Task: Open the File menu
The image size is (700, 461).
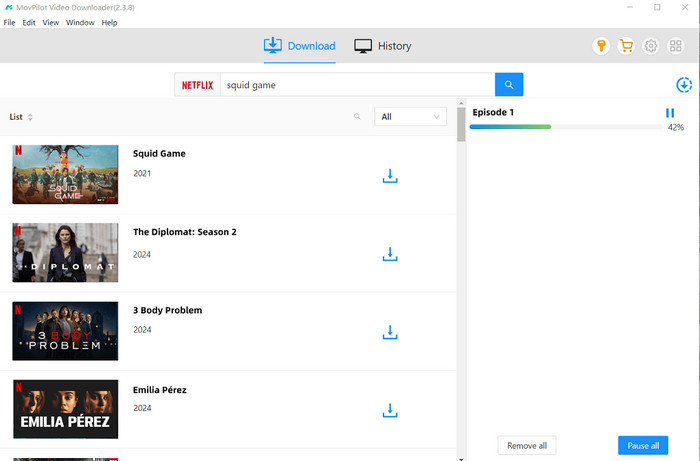Action: 9,22
